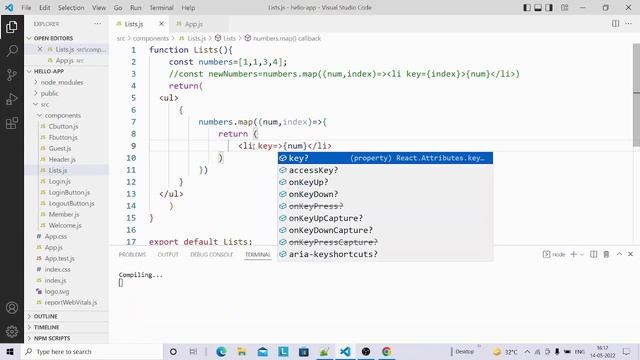Viewport: 640px width, 360px height.
Task: Collapse the src folder
Action: pyautogui.click(x=44, y=104)
